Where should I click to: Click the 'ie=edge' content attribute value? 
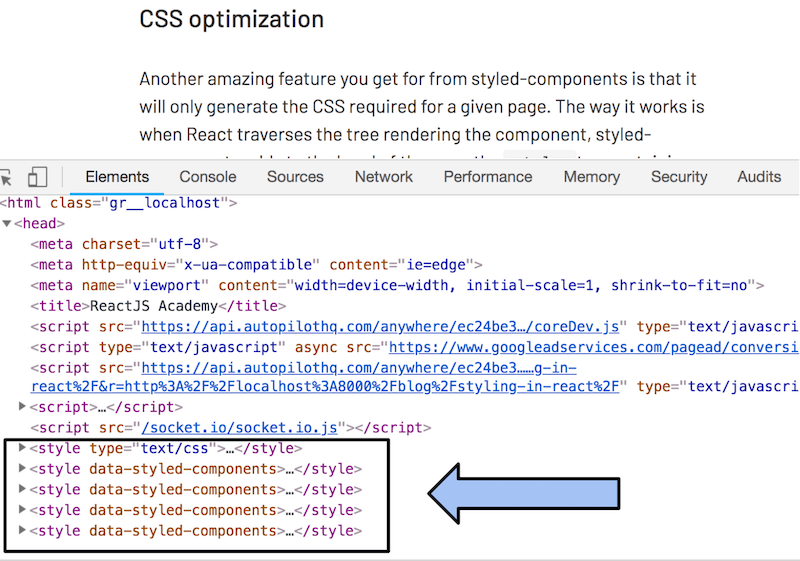pos(436,265)
